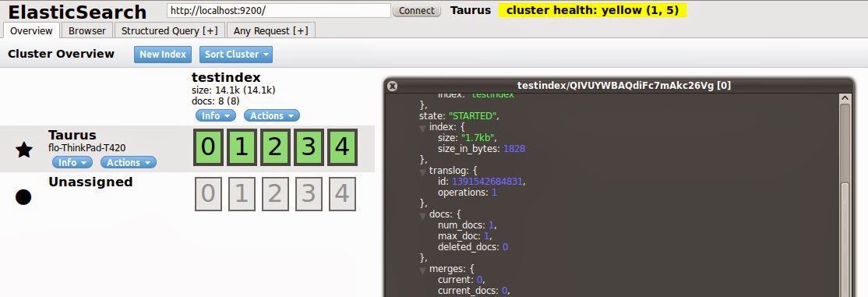Click the size_in_bytes value 1828
Image resolution: width=868 pixels, height=297 pixels.
coord(513,148)
